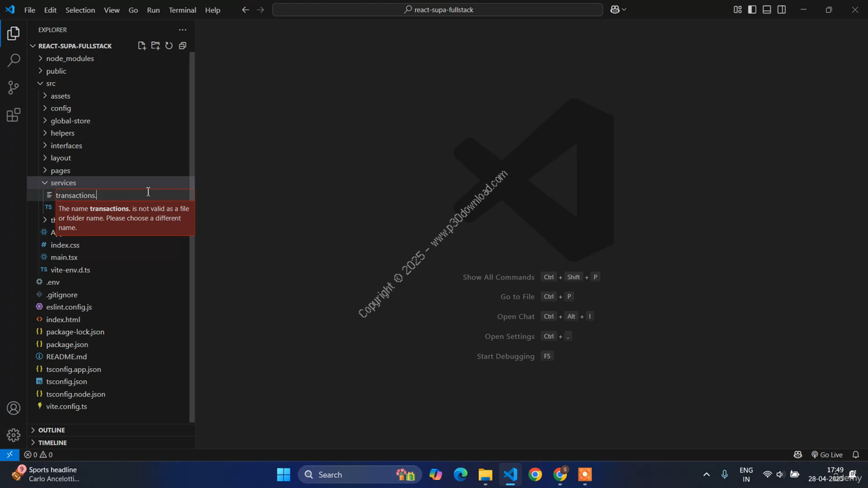Click the New File icon in explorer
Viewport: 868px width, 488px height.
coord(142,45)
